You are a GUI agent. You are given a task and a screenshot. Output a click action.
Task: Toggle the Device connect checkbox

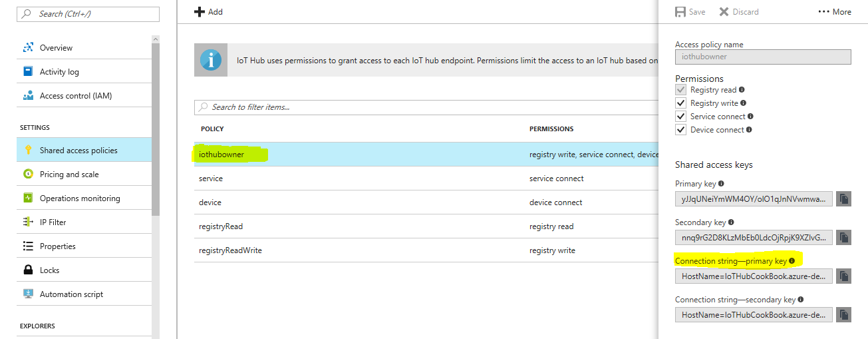[x=680, y=130]
